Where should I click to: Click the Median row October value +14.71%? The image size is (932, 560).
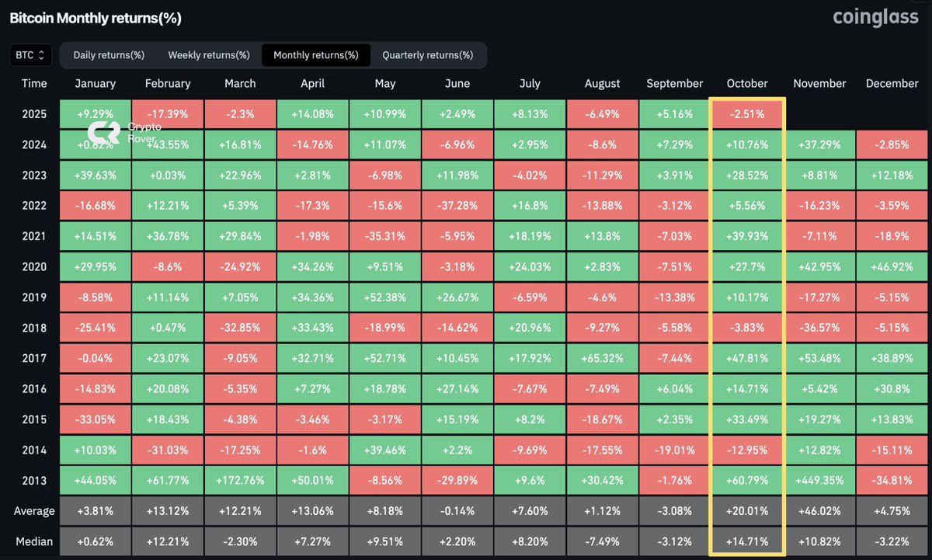pyautogui.click(x=746, y=541)
